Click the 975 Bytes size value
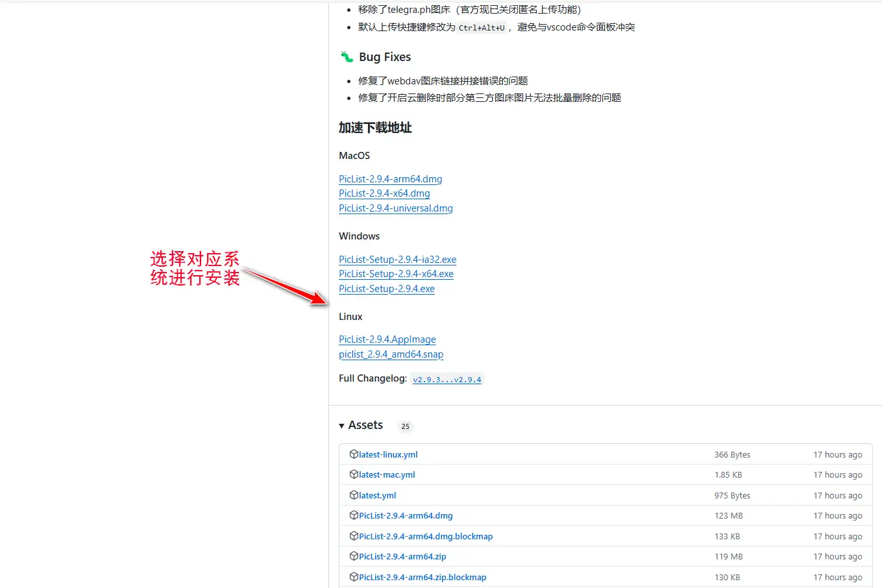This screenshot has height=588, width=882. (732, 496)
